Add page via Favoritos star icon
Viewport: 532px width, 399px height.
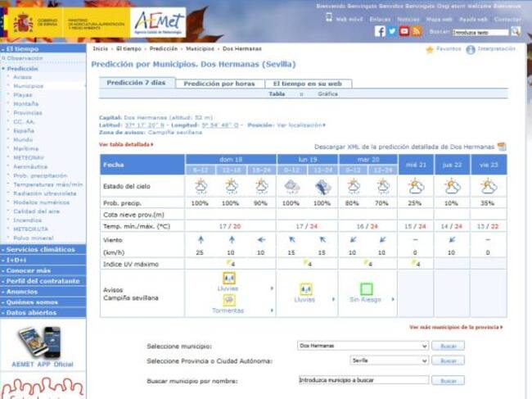(430, 49)
